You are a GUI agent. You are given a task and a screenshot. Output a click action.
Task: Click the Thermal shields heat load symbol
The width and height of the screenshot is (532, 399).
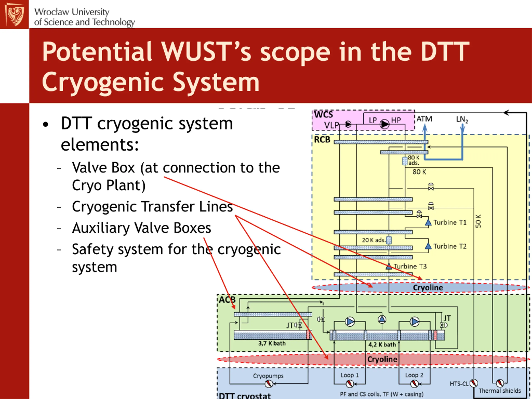tap(500, 383)
